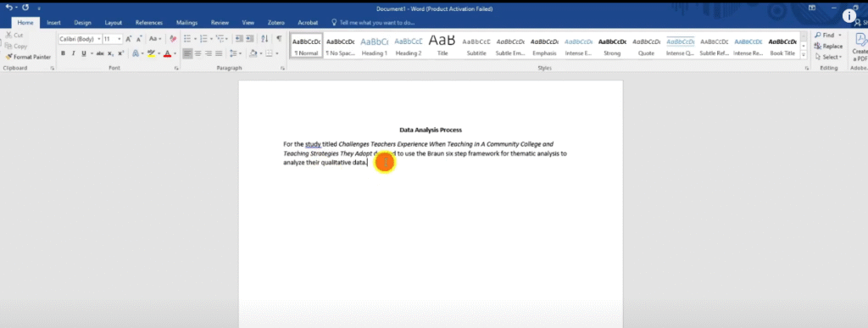Open the Paragraph dialog launcher
Image resolution: width=868 pixels, height=328 pixels.
point(282,68)
